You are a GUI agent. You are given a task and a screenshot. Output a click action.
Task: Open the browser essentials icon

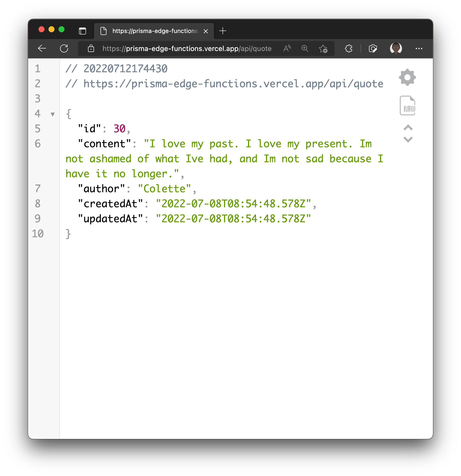point(373,48)
